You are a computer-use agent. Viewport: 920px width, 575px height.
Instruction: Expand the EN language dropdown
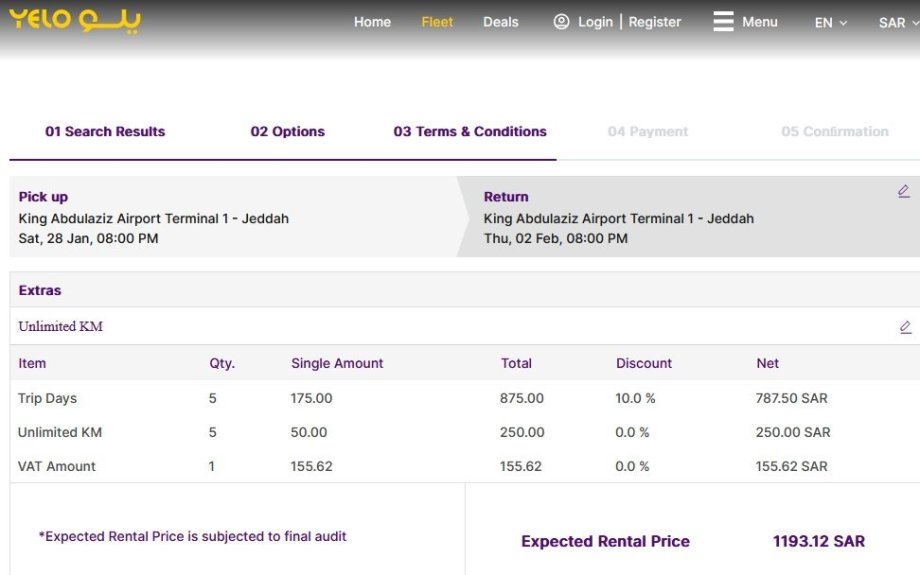point(830,23)
